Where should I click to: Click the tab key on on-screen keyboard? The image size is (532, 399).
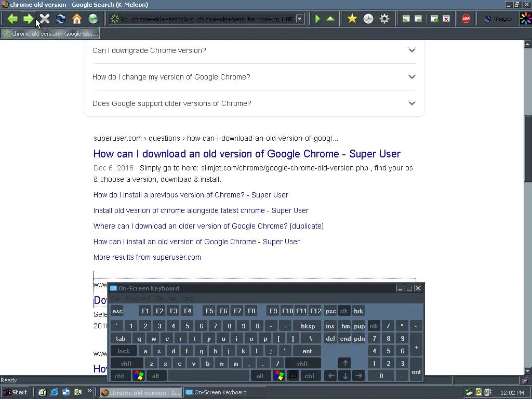coord(121,339)
